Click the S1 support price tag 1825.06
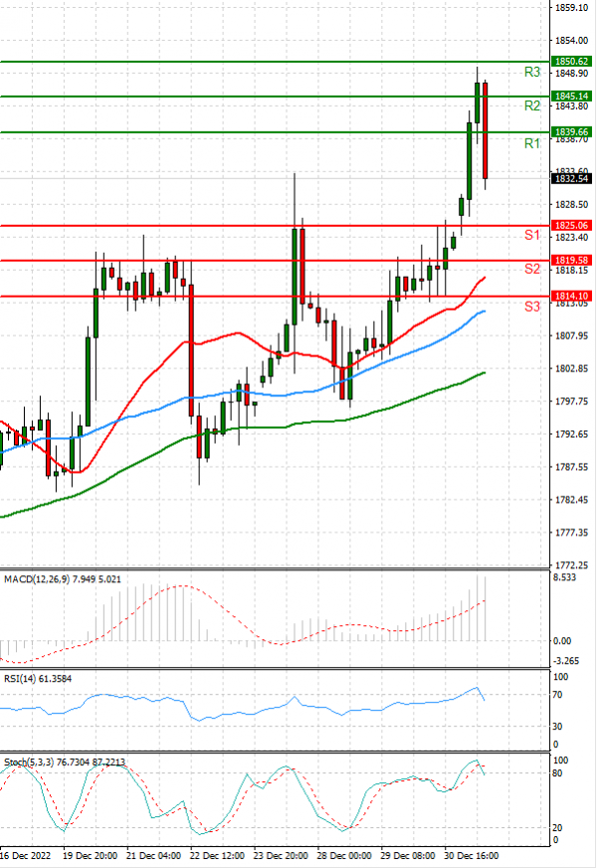 pos(571,225)
